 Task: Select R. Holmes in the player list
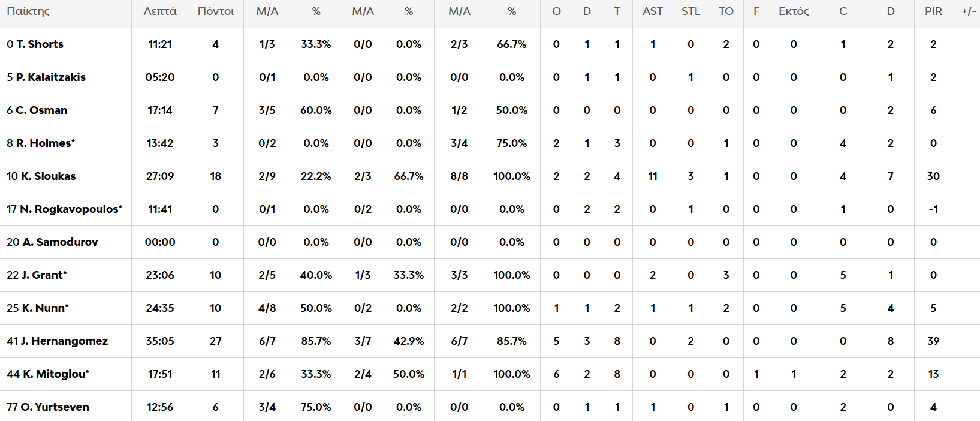tap(45, 143)
